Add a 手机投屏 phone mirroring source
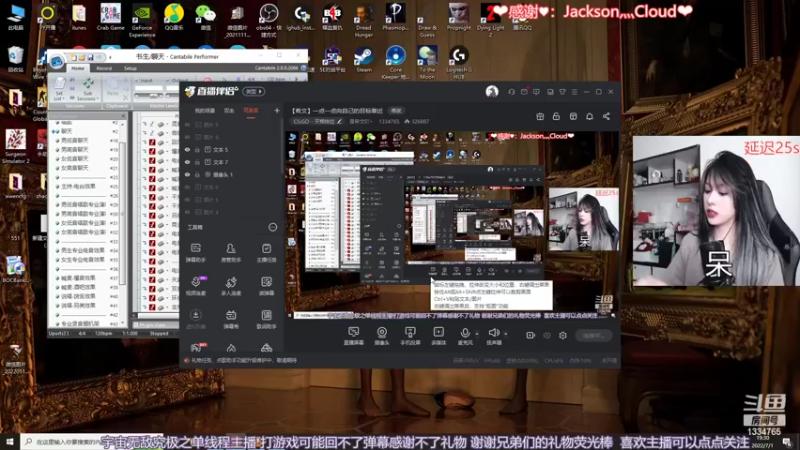 coord(410,336)
